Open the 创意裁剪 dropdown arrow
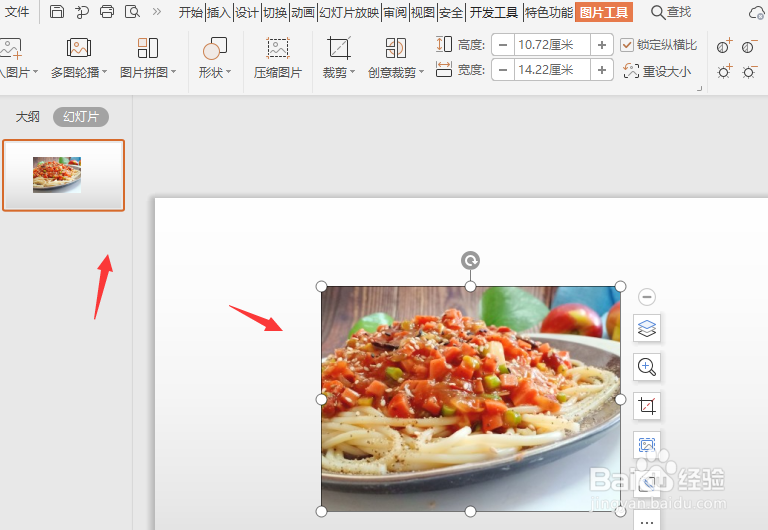Image resolution: width=768 pixels, height=530 pixels. (x=421, y=72)
